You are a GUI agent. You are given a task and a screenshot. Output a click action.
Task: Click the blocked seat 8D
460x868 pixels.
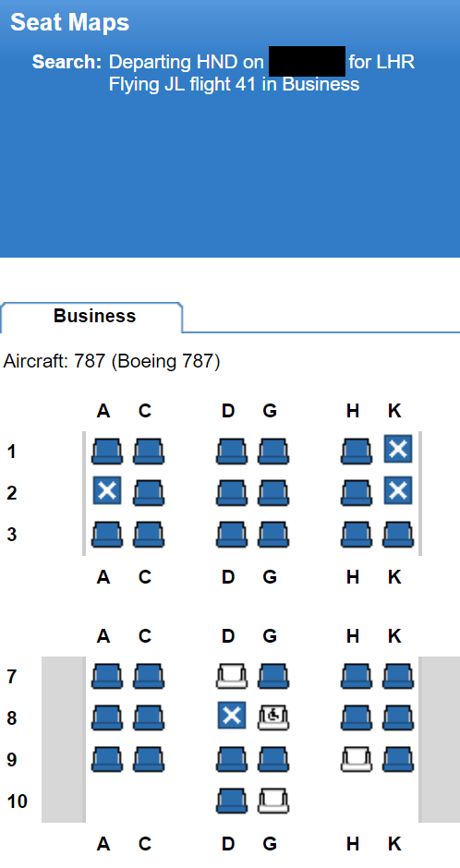coord(231,716)
